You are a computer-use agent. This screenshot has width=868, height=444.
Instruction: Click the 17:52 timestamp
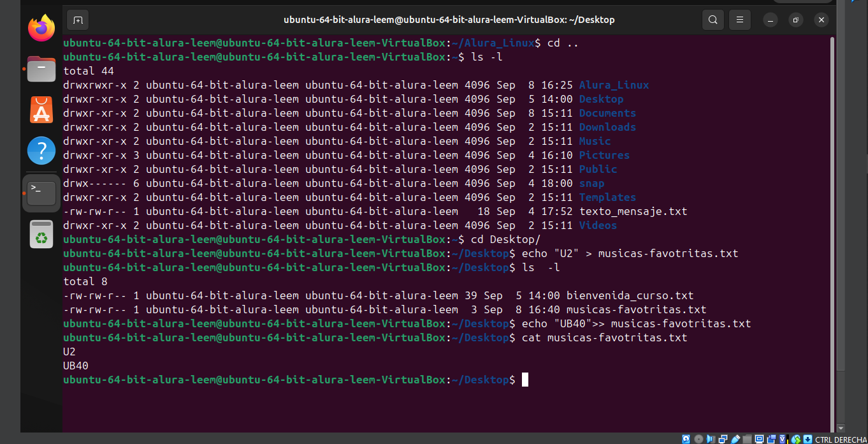pyautogui.click(x=556, y=211)
